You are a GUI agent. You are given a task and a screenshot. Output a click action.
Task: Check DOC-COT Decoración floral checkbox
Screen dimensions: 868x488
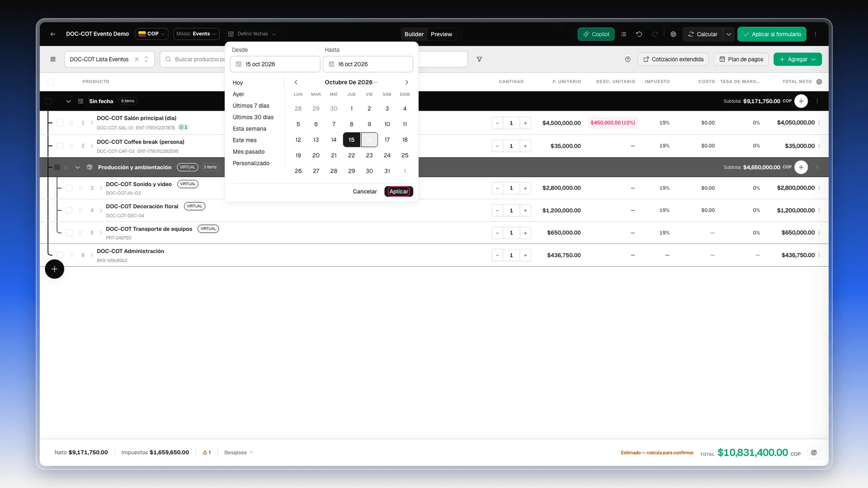tap(69, 211)
